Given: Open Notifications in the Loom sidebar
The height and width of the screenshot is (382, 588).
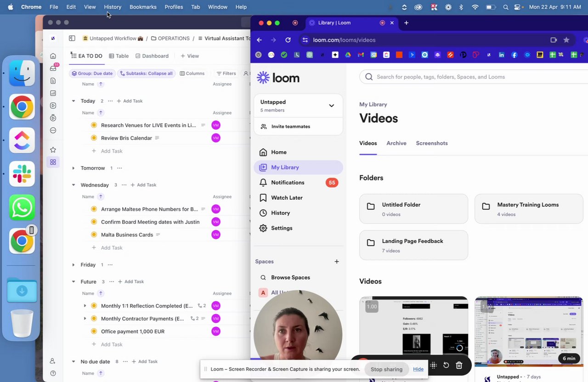Looking at the screenshot, I should pos(298,182).
